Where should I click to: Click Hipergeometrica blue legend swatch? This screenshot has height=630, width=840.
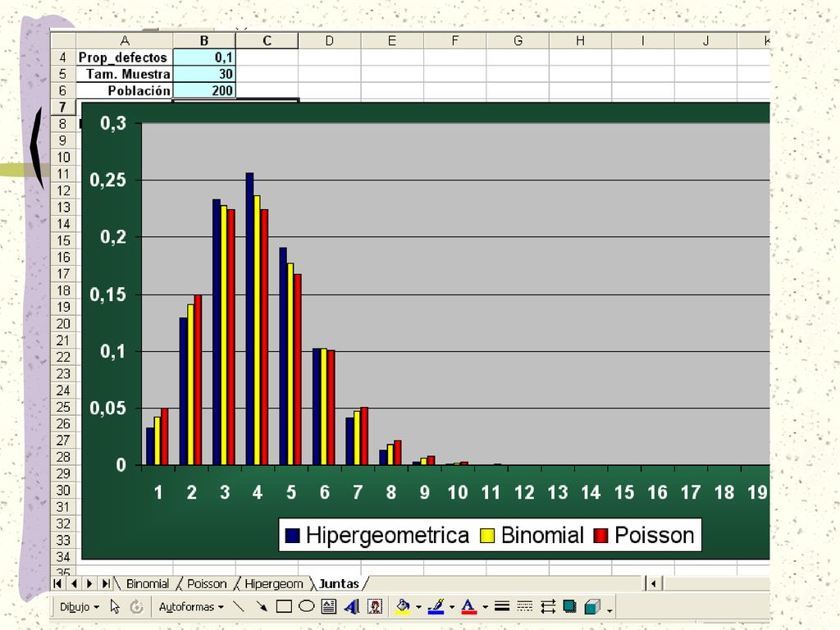coord(293,535)
